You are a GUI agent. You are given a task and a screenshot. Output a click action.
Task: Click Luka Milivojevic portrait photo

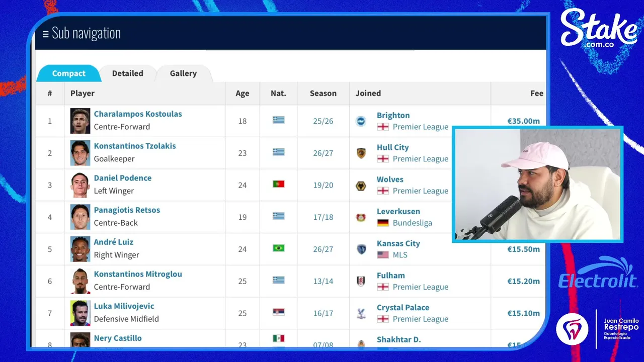80,313
